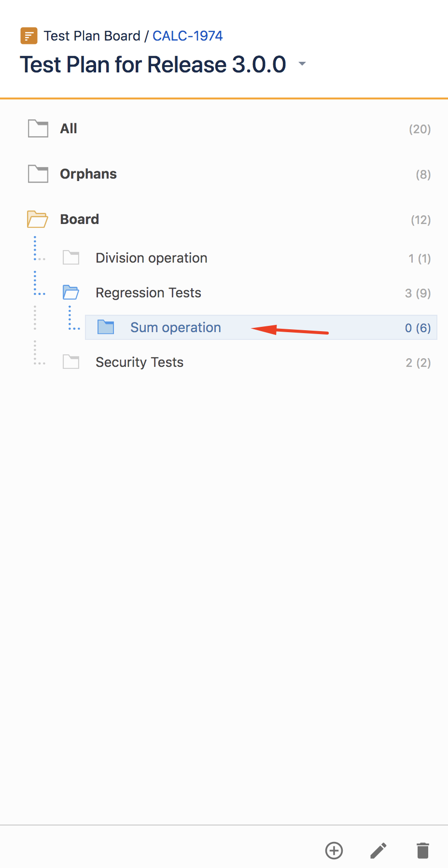Click the Division operation folder icon
This screenshot has width=448, height=868.
click(71, 258)
